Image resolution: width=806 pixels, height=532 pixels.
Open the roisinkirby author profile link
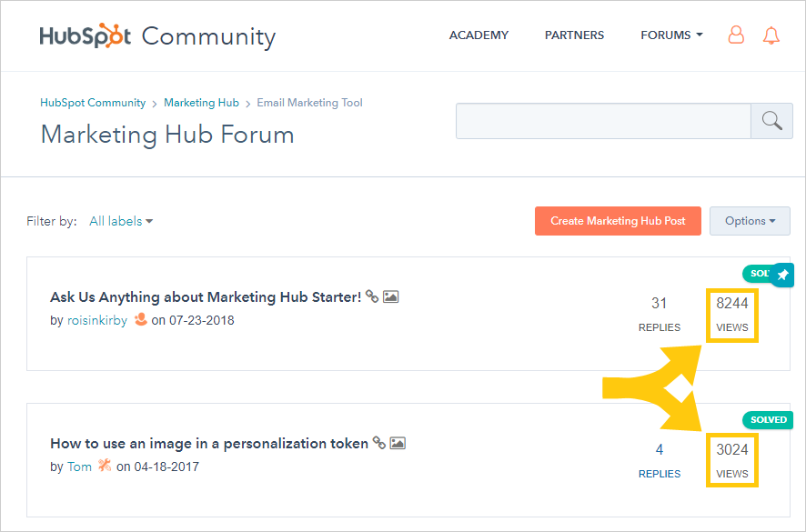click(x=97, y=320)
